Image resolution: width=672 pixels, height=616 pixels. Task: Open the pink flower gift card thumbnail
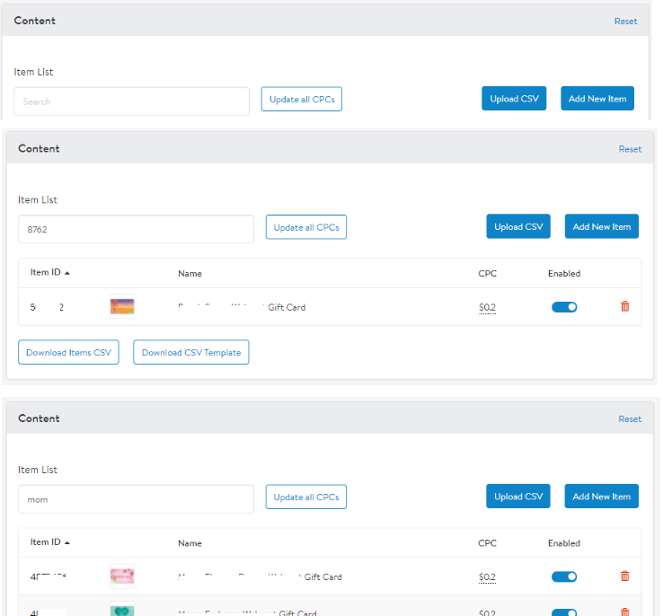(122, 576)
